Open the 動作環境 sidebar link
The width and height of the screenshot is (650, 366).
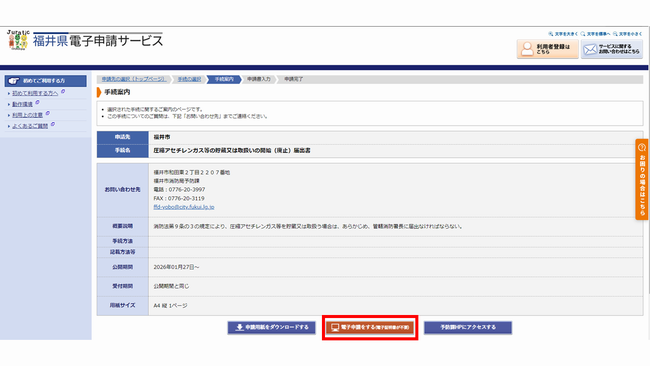22,104
